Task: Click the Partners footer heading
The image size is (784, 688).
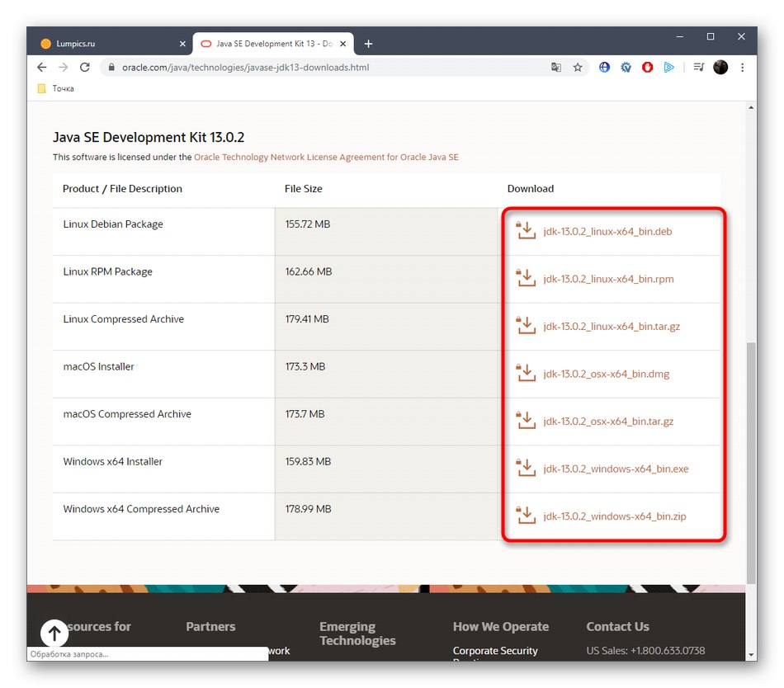Action: (x=210, y=627)
